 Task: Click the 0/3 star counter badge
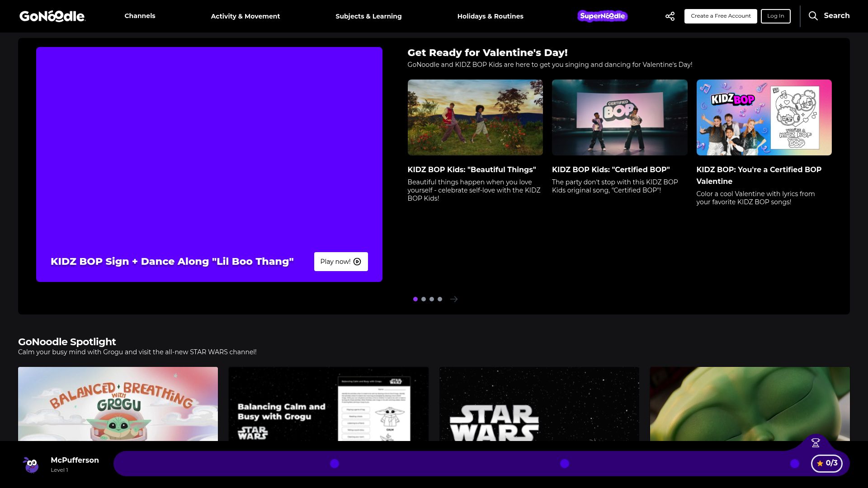827,463
